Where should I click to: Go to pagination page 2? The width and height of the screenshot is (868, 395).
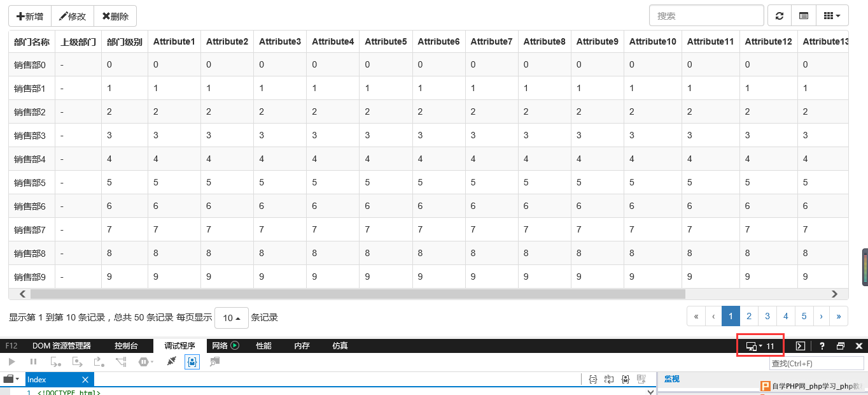point(749,316)
